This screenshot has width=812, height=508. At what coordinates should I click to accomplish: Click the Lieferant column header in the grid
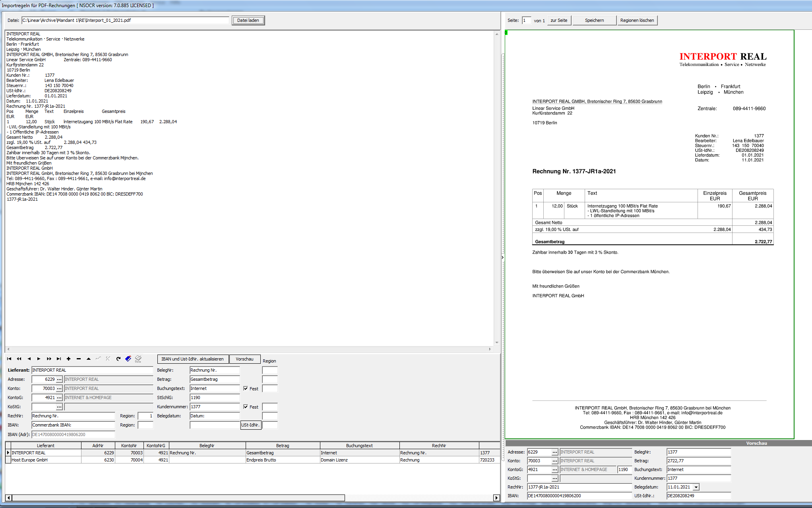tap(46, 446)
